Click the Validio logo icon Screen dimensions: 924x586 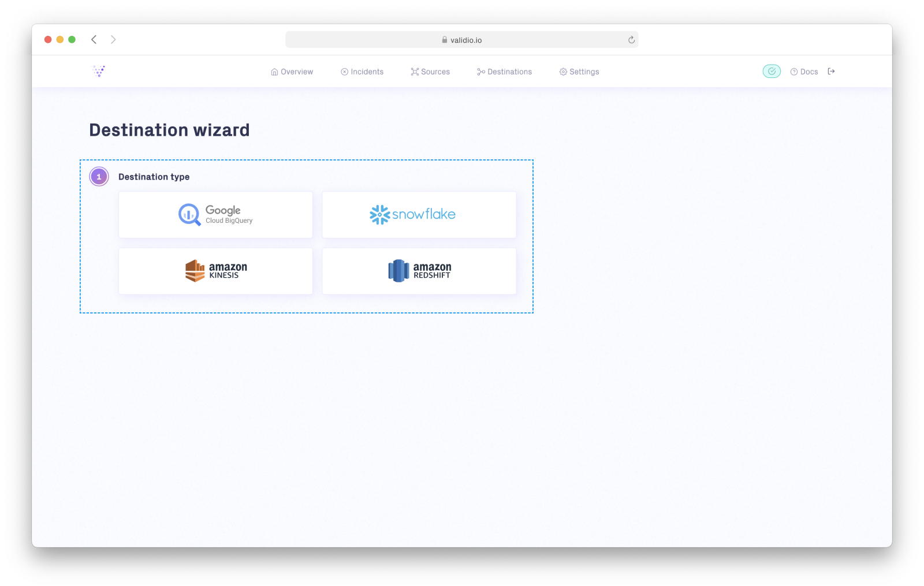click(99, 71)
